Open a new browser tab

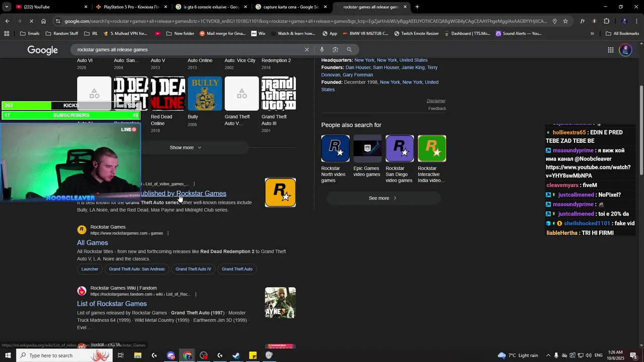[x=417, y=7]
